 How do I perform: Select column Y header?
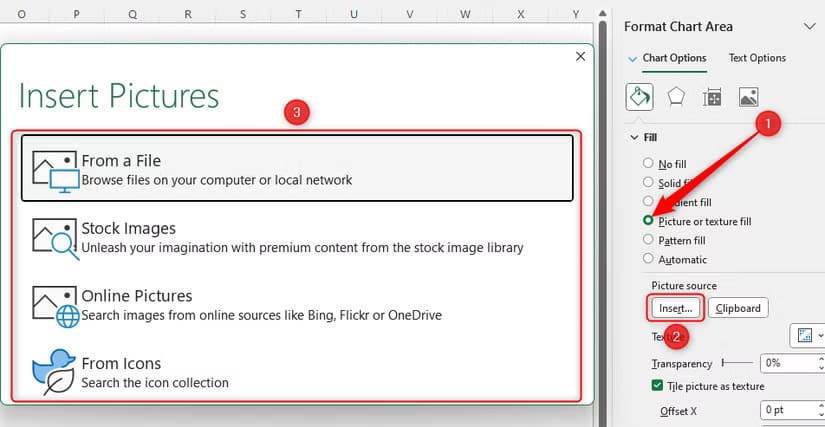(x=576, y=15)
